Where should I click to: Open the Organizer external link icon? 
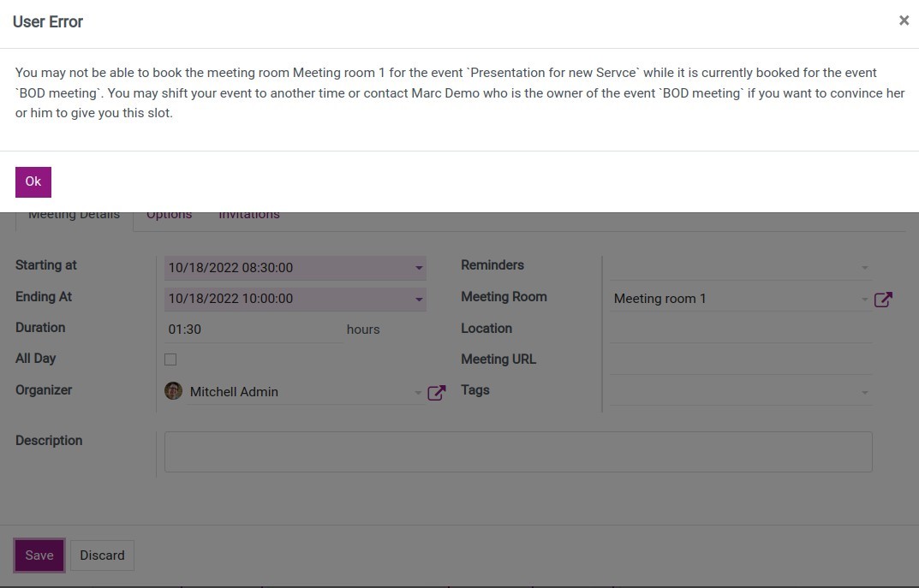click(436, 392)
